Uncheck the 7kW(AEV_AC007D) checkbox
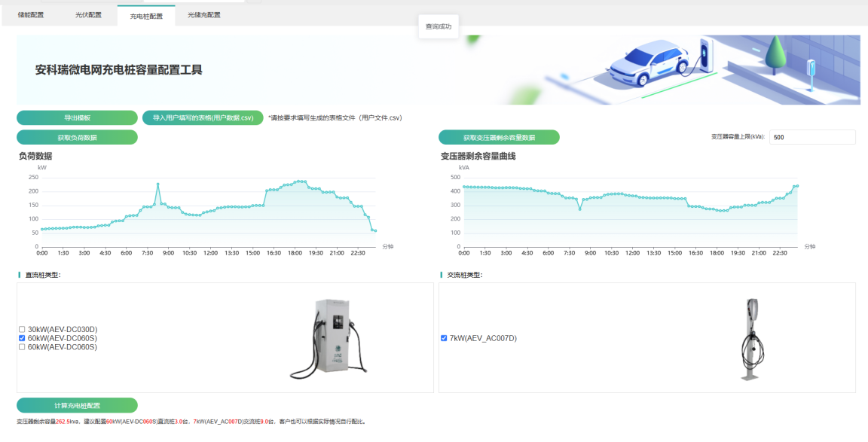This screenshot has width=868, height=442. (x=444, y=338)
